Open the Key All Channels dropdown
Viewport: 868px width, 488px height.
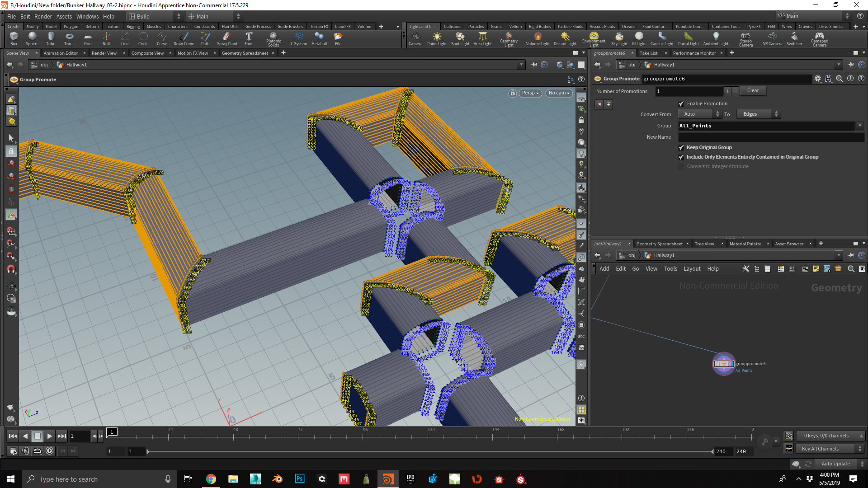[830, 449]
